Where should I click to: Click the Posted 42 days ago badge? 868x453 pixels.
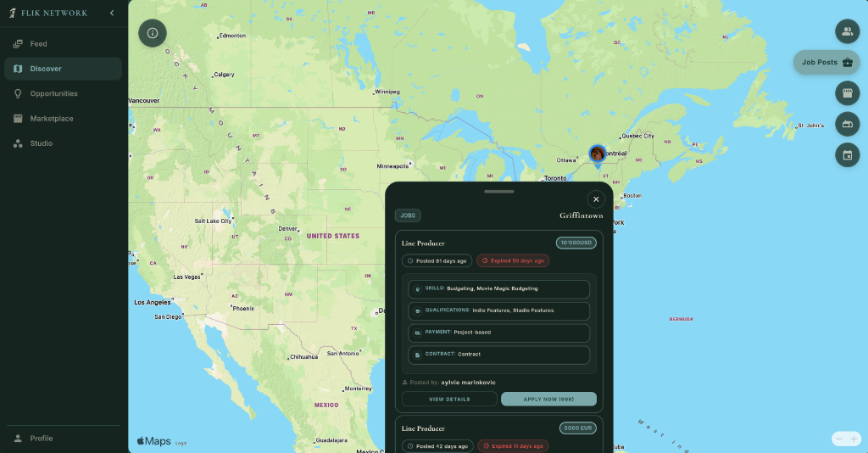[x=437, y=446]
